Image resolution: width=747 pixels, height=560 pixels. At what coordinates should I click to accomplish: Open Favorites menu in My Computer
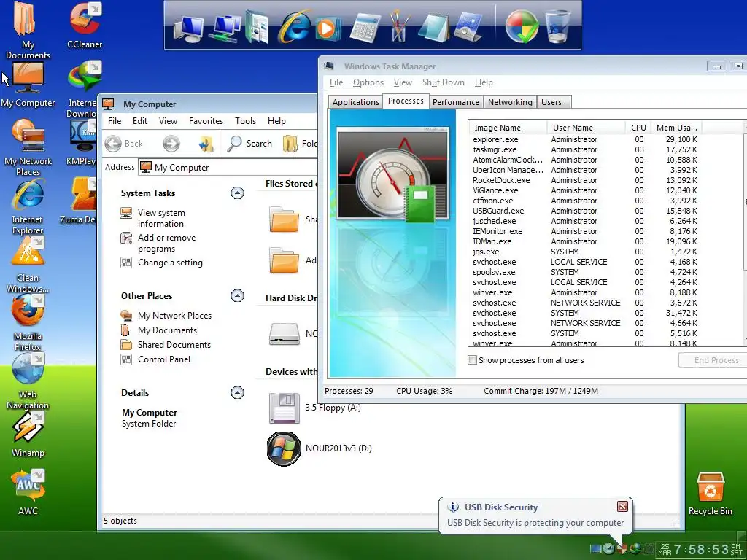pyautogui.click(x=206, y=121)
